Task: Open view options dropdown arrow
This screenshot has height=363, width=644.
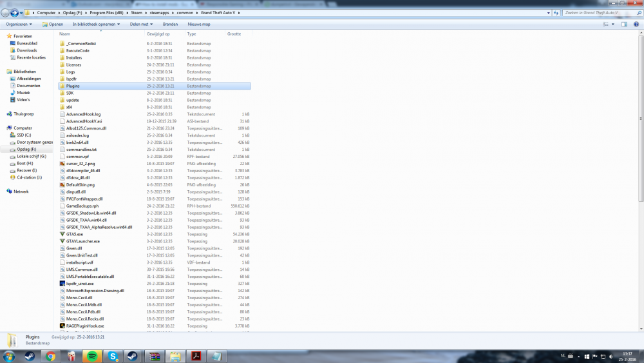Action: (613, 25)
